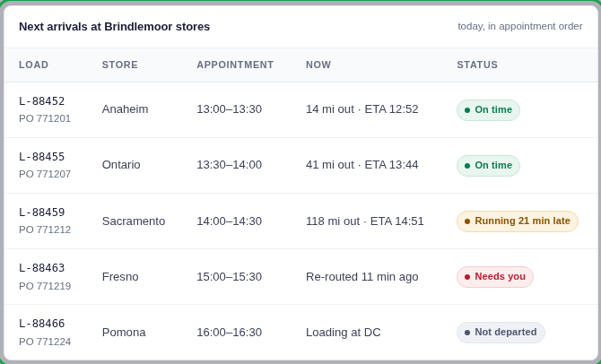This screenshot has width=601, height=364.
Task: Click appointment 15:00–15:30
Action: (x=230, y=277)
